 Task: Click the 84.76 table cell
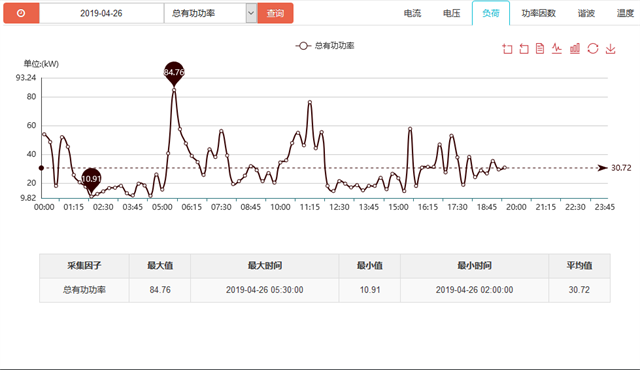(x=160, y=290)
